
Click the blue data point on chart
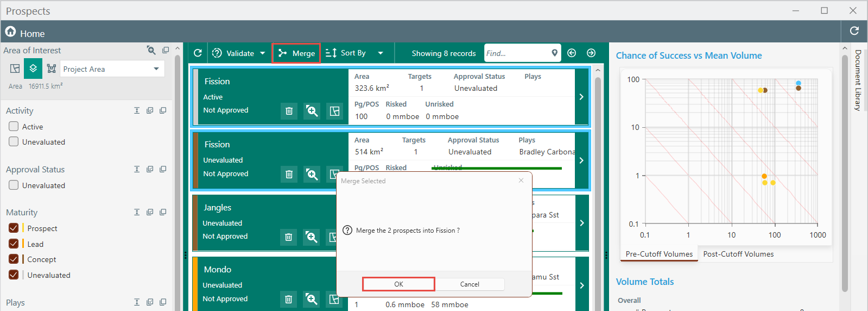[799, 83]
